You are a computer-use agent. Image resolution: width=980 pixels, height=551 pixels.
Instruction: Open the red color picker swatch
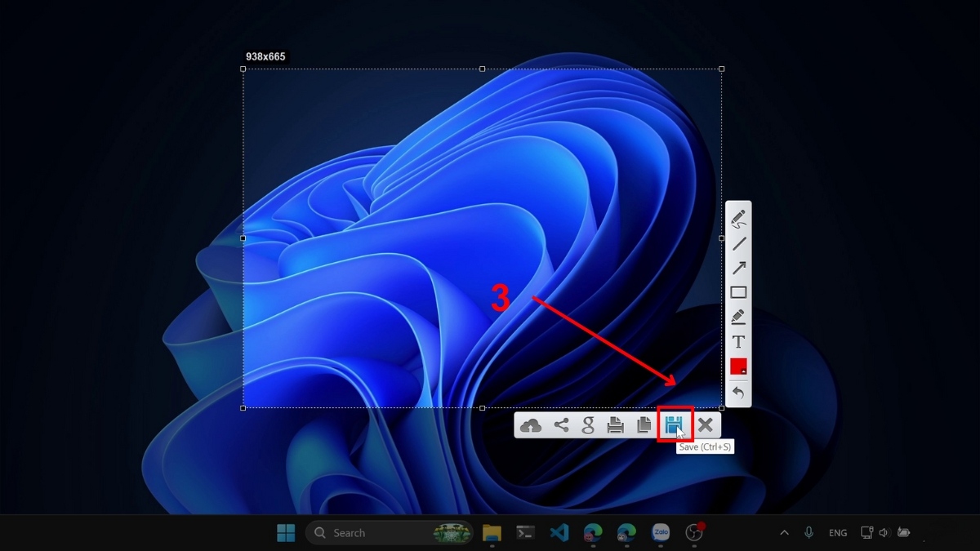738,367
